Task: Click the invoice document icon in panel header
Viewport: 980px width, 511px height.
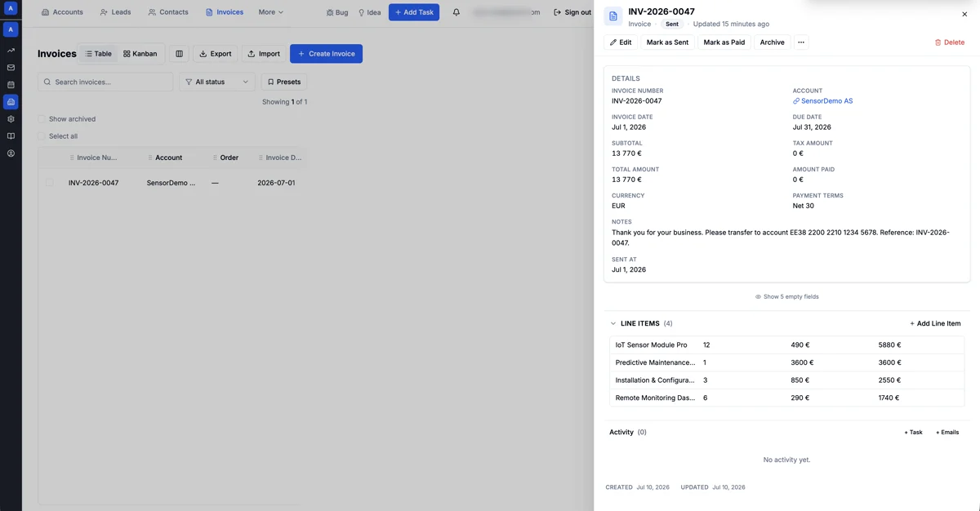Action: [613, 16]
